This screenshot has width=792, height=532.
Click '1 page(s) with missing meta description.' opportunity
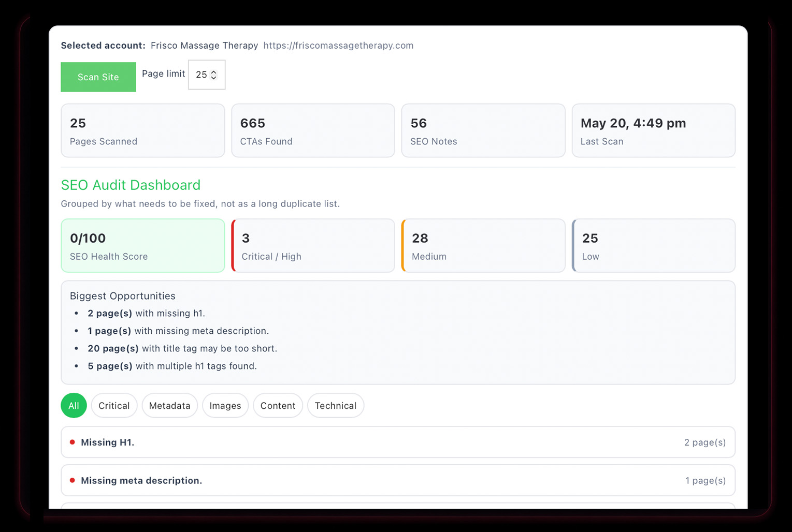178,331
